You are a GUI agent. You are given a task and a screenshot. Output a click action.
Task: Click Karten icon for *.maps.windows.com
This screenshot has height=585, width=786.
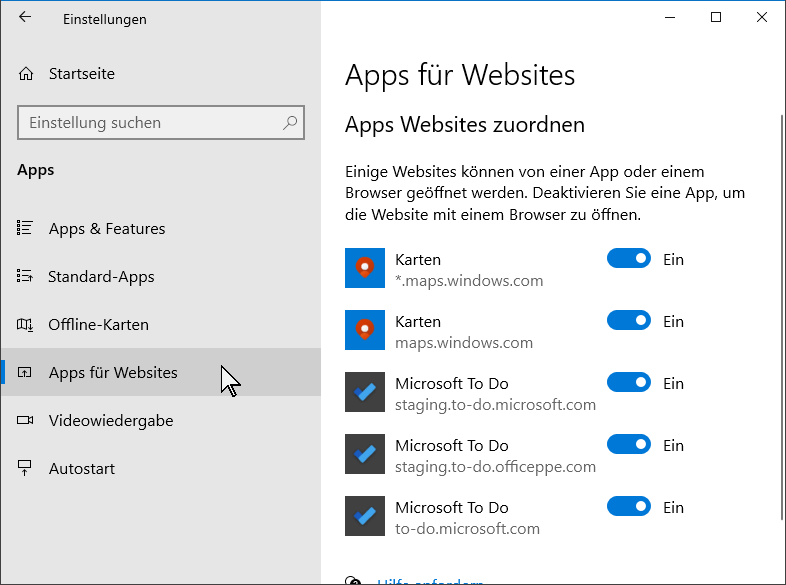365,268
